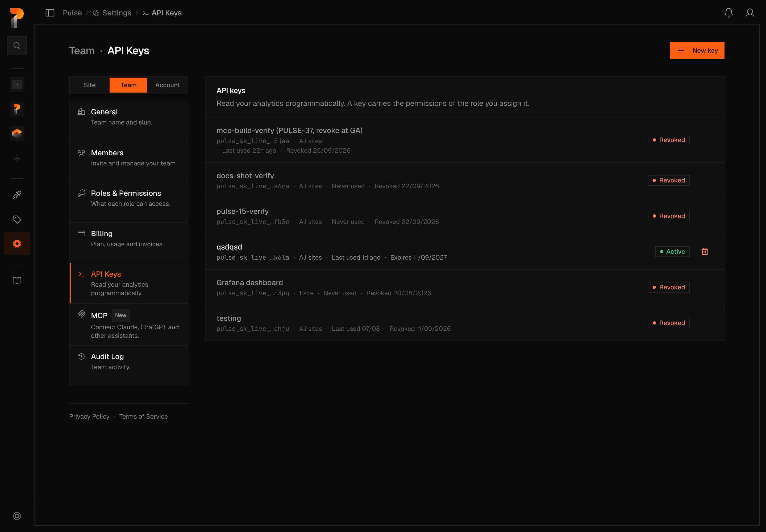Open the Members settings section
Viewport: 766px width, 532px height.
pyautogui.click(x=129, y=162)
